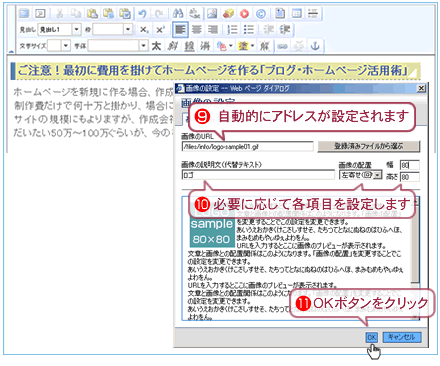Click the horizontal rule icon
Viewport: 440px width, 366px height.
click(313, 14)
